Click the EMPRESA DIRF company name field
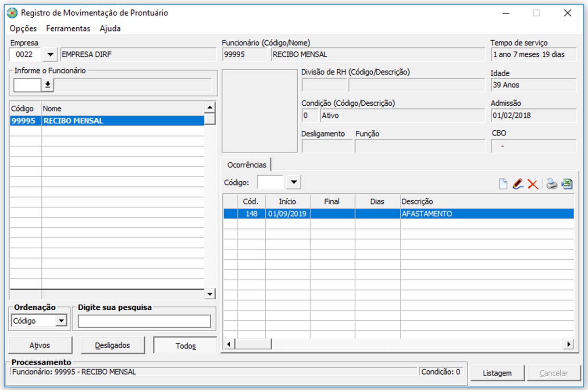The image size is (588, 390). (139, 55)
